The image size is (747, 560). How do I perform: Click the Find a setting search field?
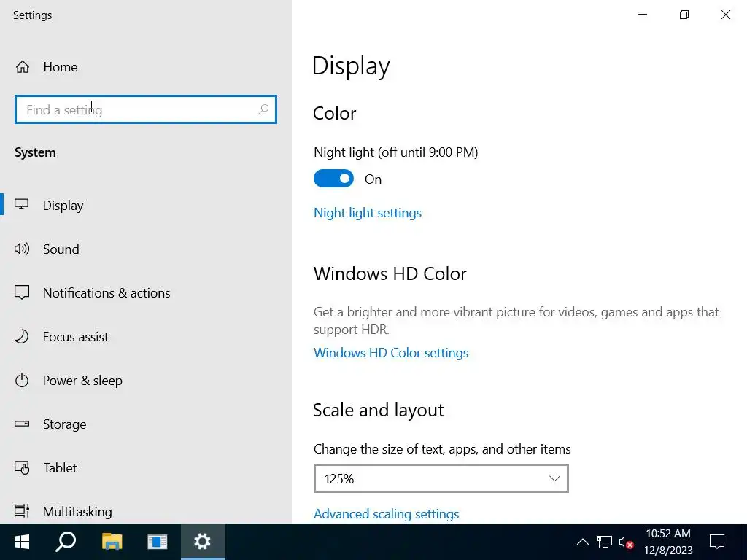click(x=146, y=109)
